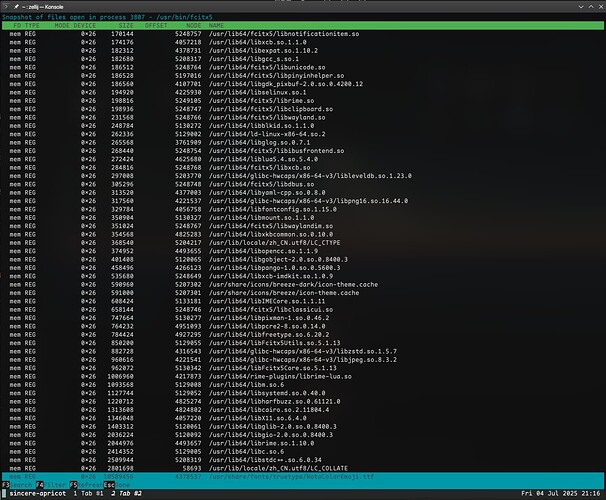The height and width of the screenshot is (500, 606).
Task: Select the libpango-1.0 row
Action: point(303,268)
